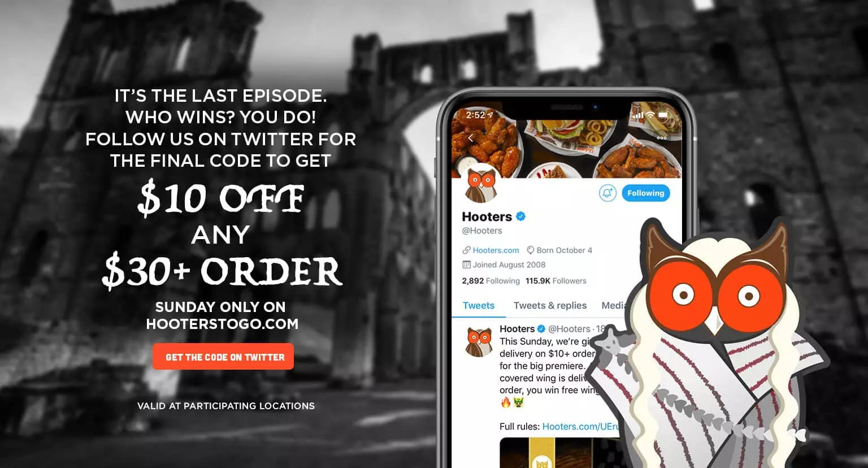Screen dimensions: 868x468
Task: Open the three-dot more options menu
Action: (662, 138)
